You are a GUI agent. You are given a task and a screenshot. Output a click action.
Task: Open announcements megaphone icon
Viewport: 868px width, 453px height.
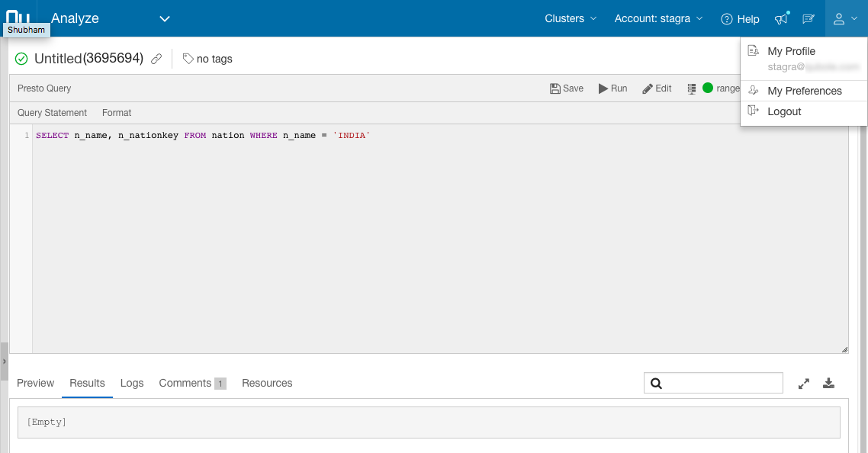(x=781, y=18)
